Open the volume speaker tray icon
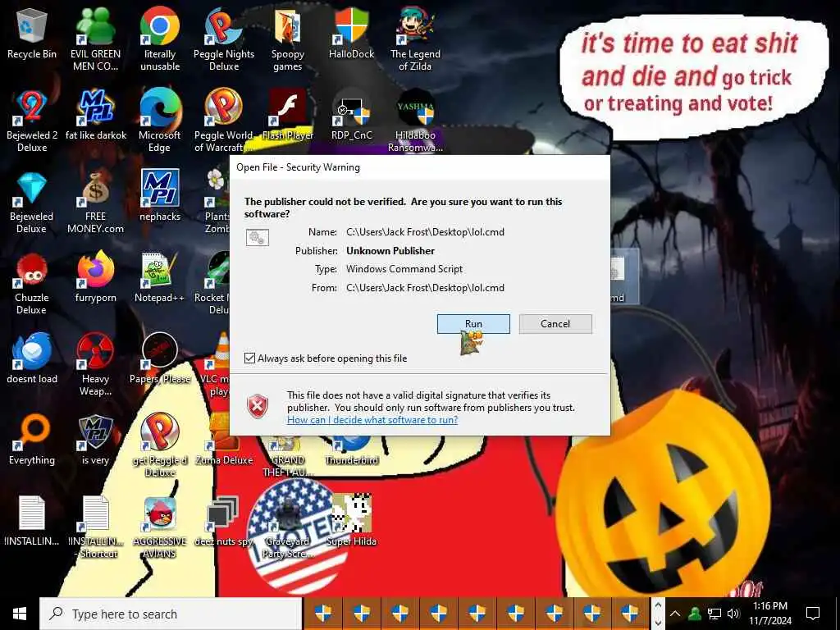The height and width of the screenshot is (630, 840). [x=733, y=614]
